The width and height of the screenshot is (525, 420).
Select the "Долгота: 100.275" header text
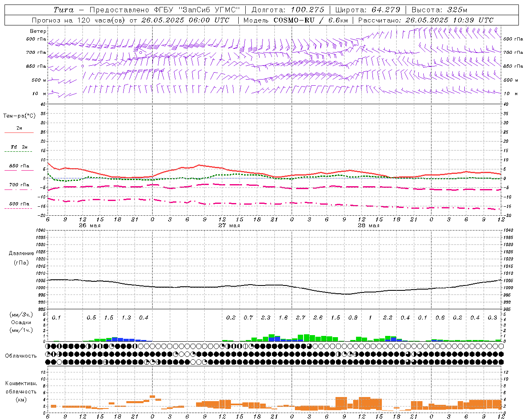288,10
